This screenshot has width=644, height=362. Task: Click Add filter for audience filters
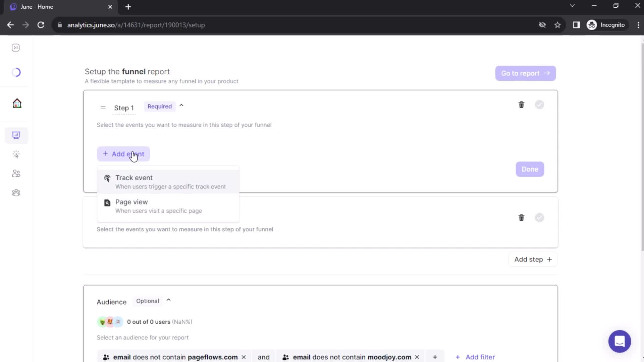[x=476, y=357]
